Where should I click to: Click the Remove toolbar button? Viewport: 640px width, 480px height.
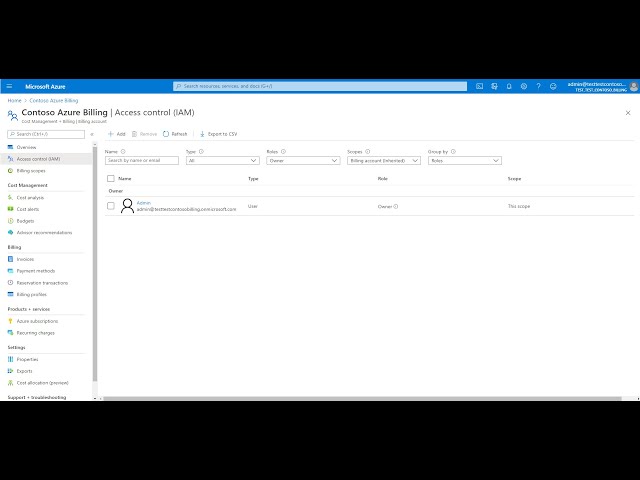tap(144, 134)
